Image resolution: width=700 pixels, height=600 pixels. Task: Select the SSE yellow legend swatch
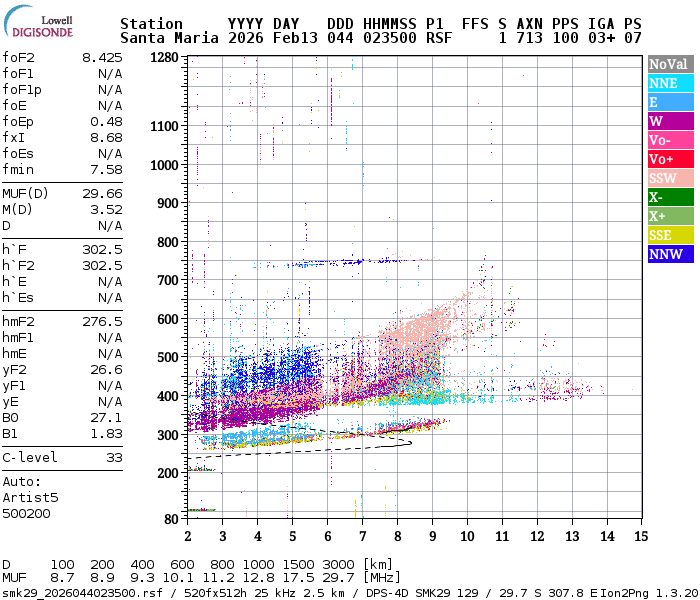[x=671, y=235]
